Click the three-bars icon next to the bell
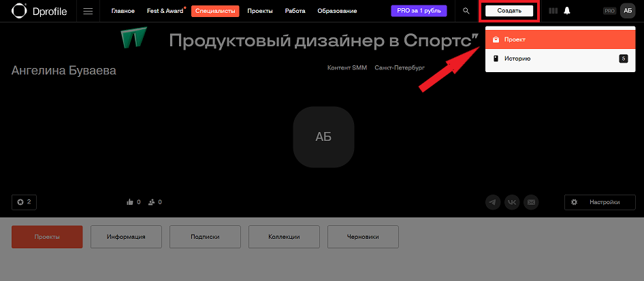The image size is (644, 281). point(553,11)
